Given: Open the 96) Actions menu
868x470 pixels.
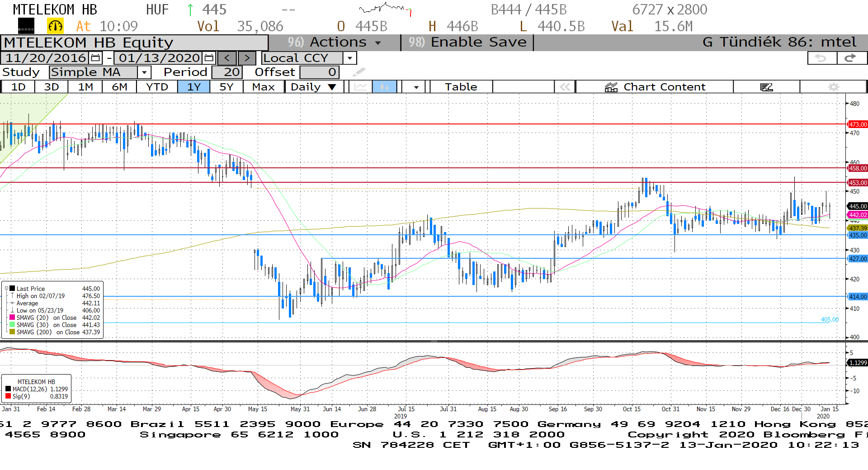Looking at the screenshot, I should click(335, 43).
